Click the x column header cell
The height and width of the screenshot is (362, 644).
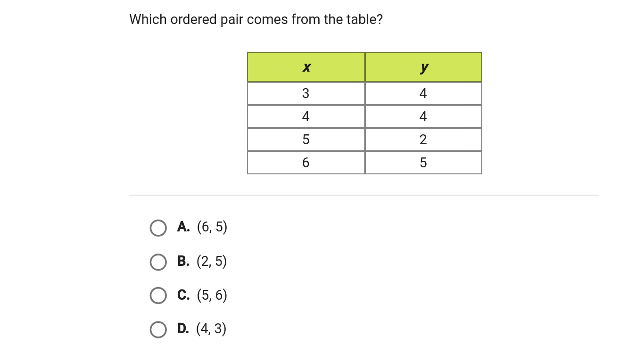[x=306, y=67]
